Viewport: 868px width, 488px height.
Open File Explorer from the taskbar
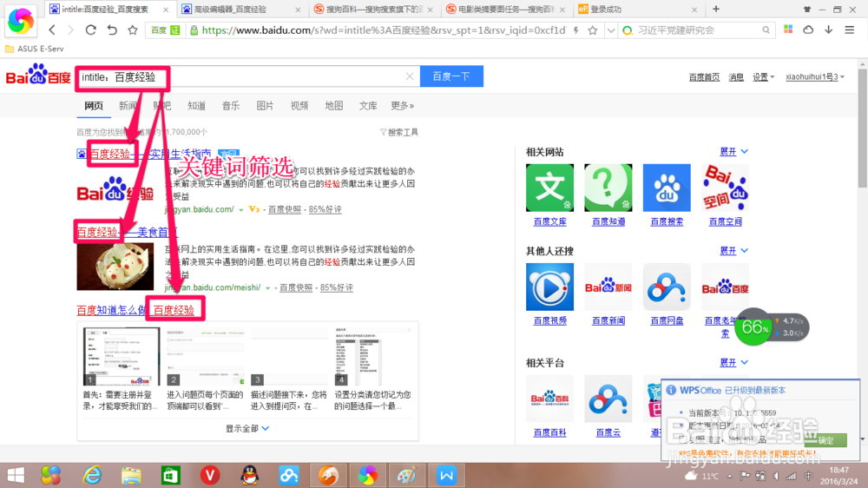131,475
